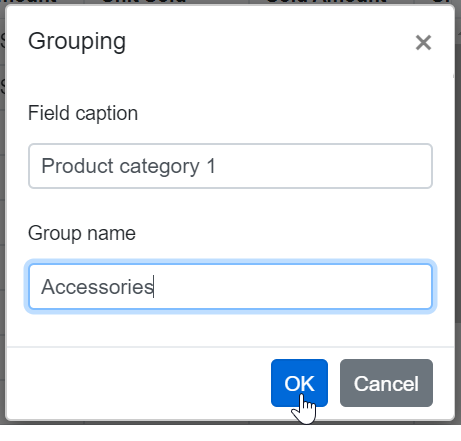Viewport: 461px width, 441px height.
Task: Focus the Group name input field
Action: pyautogui.click(x=230, y=287)
